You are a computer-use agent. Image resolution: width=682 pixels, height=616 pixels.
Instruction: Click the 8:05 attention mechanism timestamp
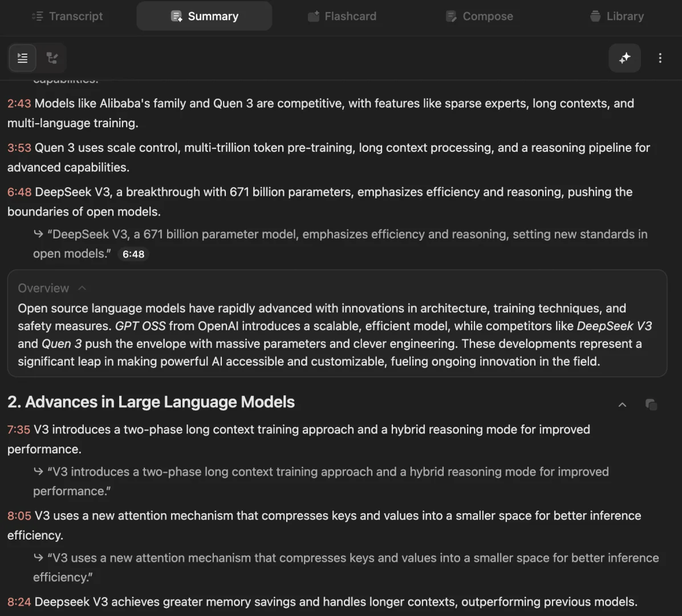click(19, 516)
